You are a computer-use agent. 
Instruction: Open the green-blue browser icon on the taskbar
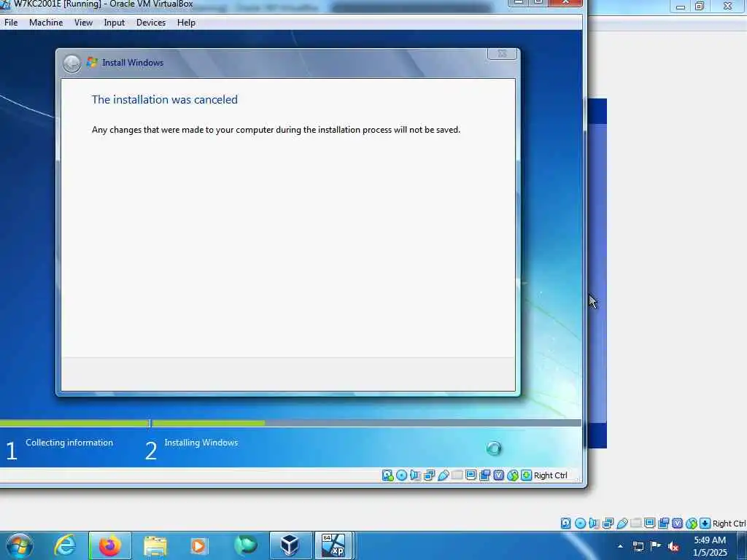coord(245,545)
